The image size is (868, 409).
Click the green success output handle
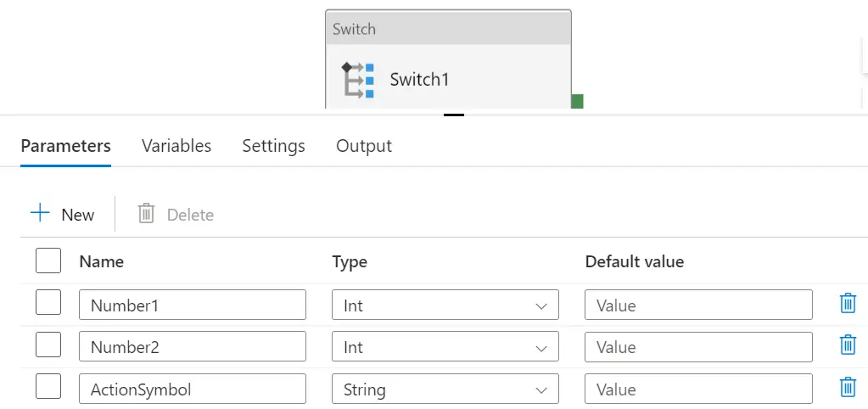(x=577, y=101)
